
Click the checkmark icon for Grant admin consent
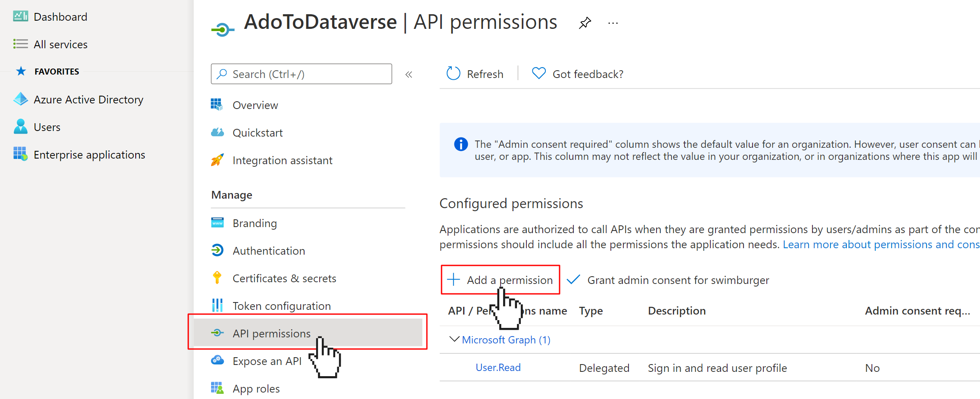[x=573, y=280]
